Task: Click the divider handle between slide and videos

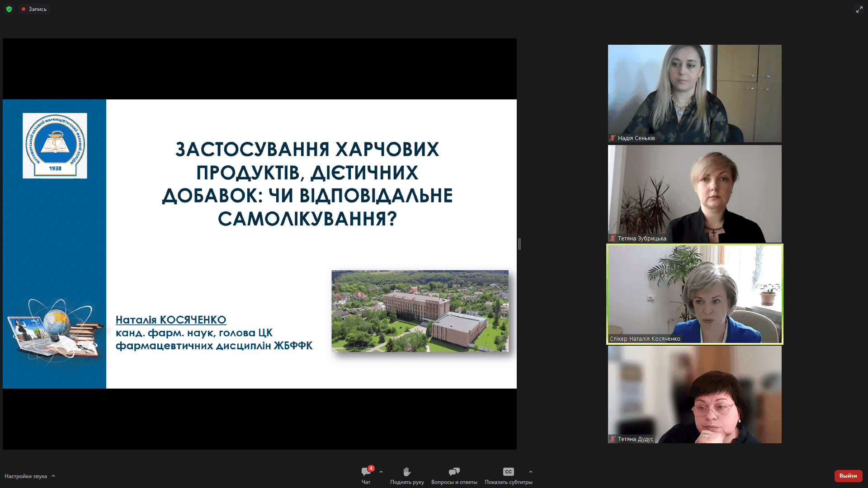Action: click(x=519, y=244)
